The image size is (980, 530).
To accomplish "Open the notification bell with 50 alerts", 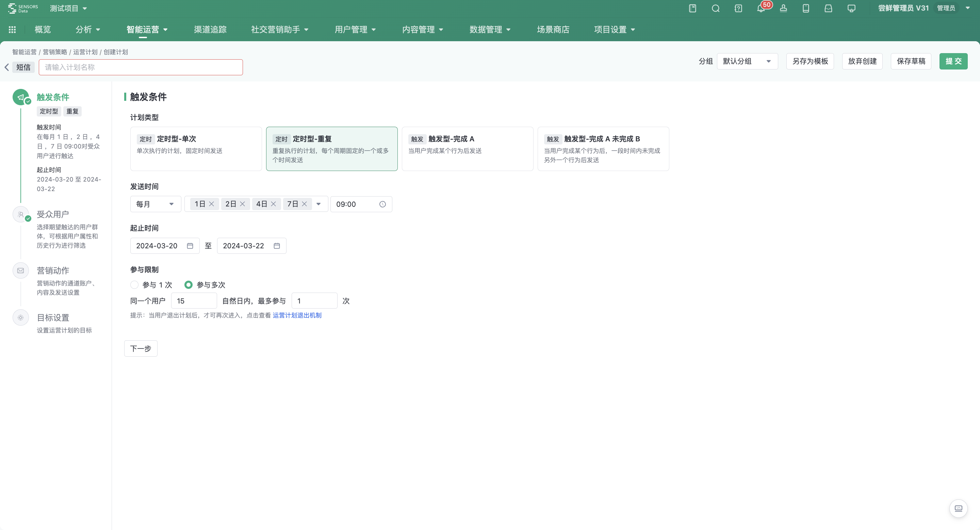I will point(761,8).
